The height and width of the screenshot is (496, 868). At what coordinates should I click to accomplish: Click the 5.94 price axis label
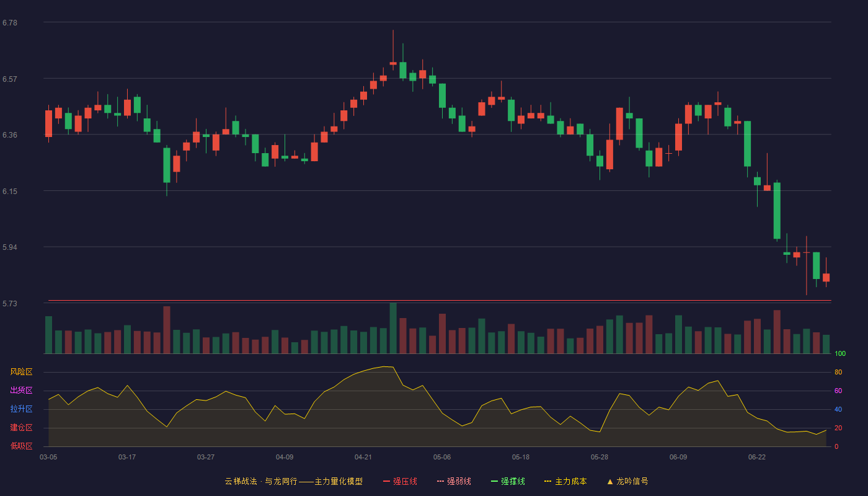tap(10, 247)
